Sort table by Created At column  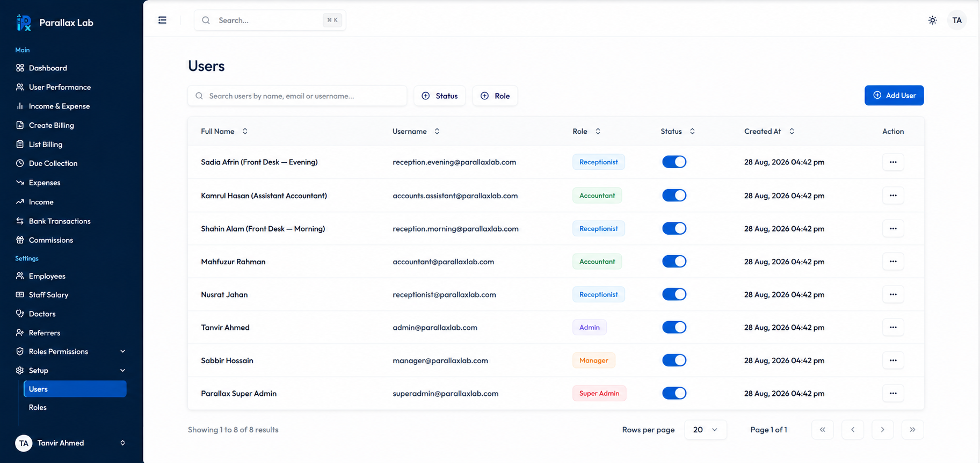[769, 132]
